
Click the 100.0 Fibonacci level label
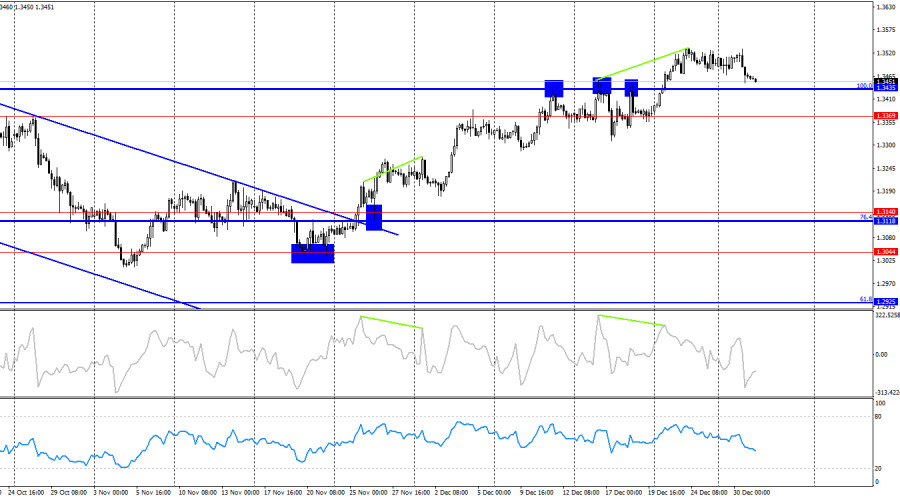click(x=863, y=86)
